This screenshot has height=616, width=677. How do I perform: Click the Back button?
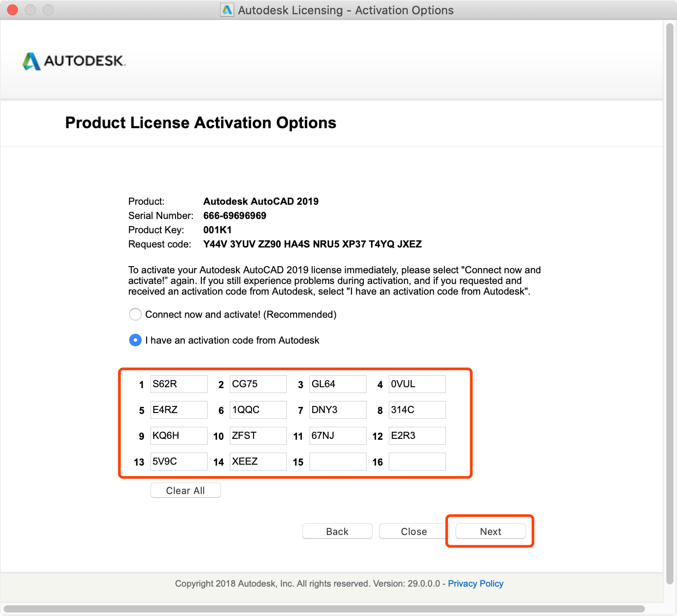pyautogui.click(x=337, y=531)
